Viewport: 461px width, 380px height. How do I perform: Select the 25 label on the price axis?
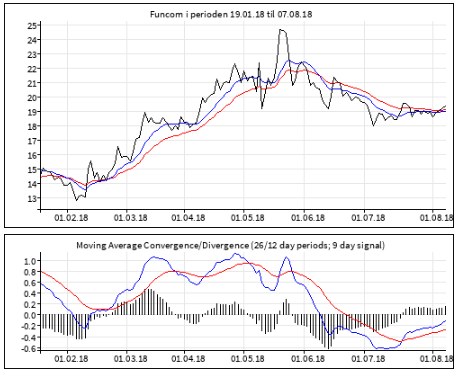(x=32, y=25)
